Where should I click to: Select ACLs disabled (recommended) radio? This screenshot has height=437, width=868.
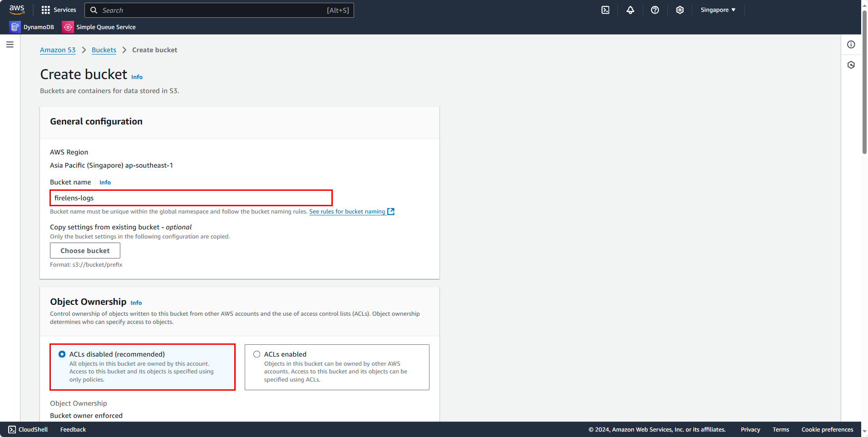tap(62, 354)
